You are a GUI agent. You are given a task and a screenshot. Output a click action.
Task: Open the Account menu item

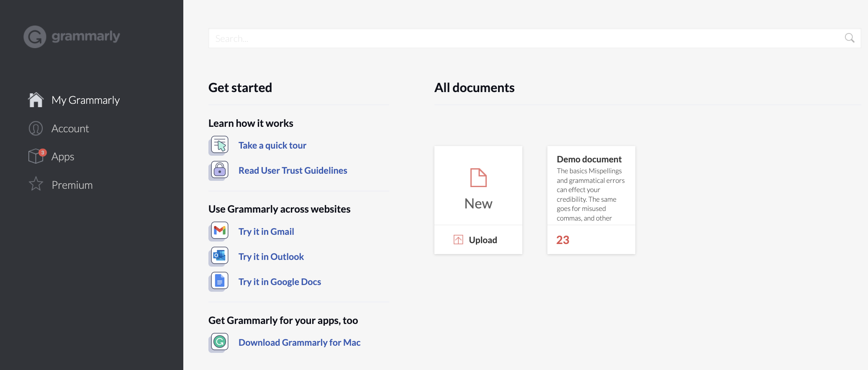point(70,128)
